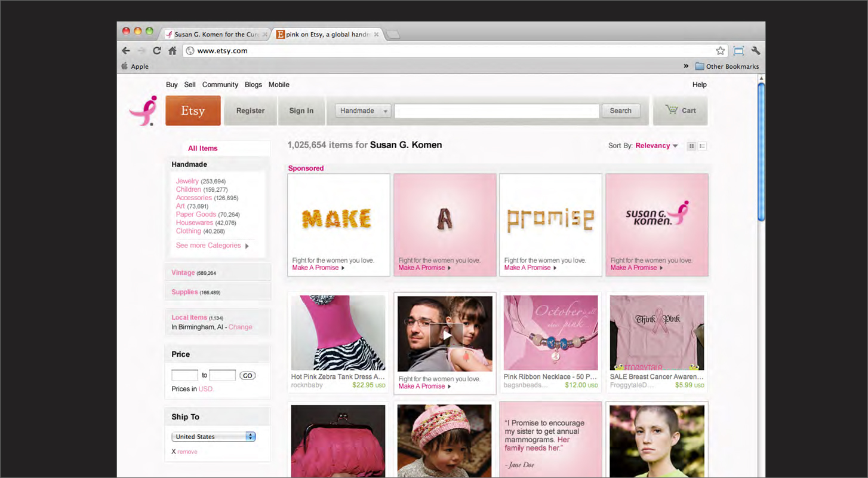Open the Sort By Relevancy dropdown
Screen dimensions: 868x478
(657, 146)
